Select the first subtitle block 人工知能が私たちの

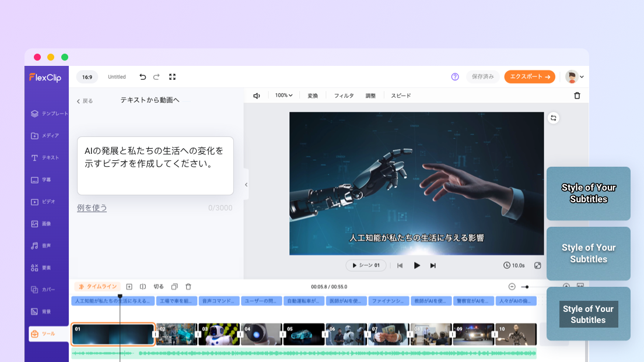click(113, 301)
